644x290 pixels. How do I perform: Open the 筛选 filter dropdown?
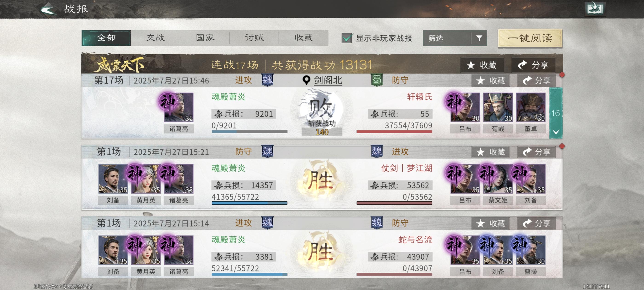[x=455, y=38]
